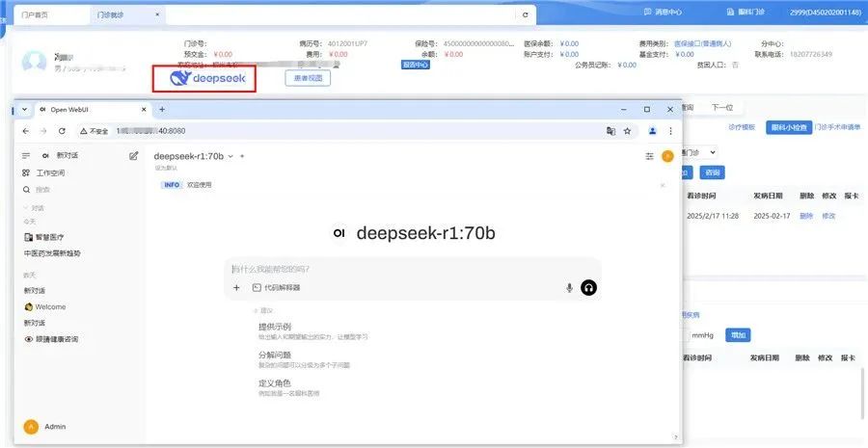Viewport: 868px width, 448px height.
Task: Bookmark the page with the star icon
Action: [x=627, y=131]
